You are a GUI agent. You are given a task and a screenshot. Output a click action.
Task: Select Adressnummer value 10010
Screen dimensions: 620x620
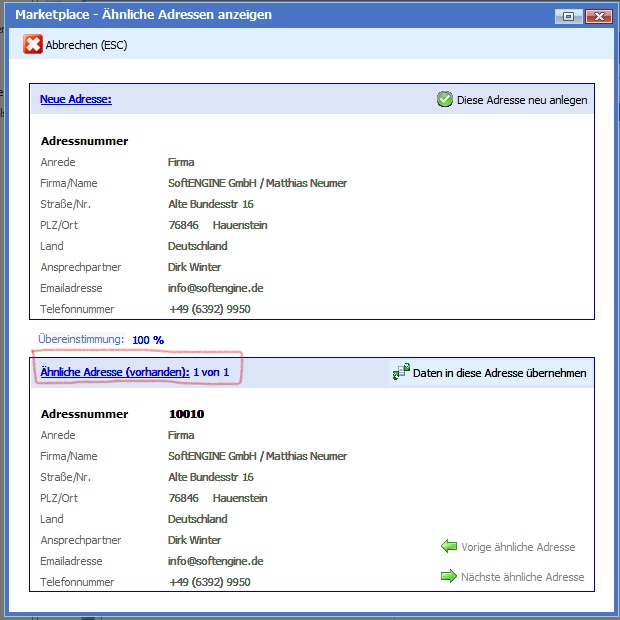pyautogui.click(x=188, y=414)
